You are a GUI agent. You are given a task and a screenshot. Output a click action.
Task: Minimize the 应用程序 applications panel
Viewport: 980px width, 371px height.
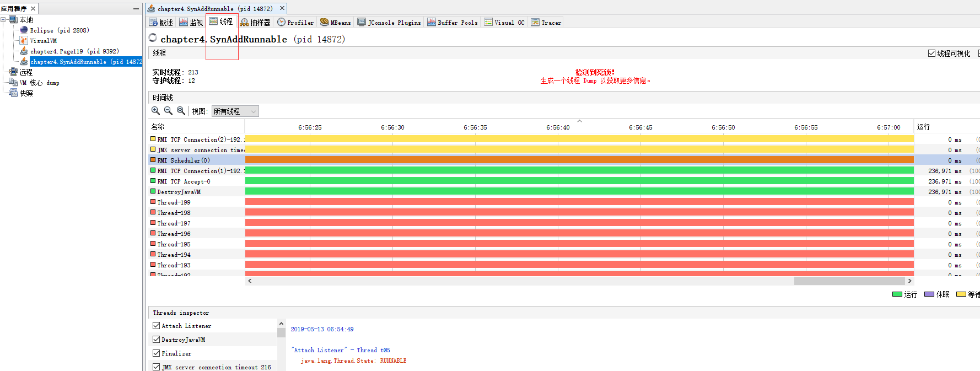[136, 8]
